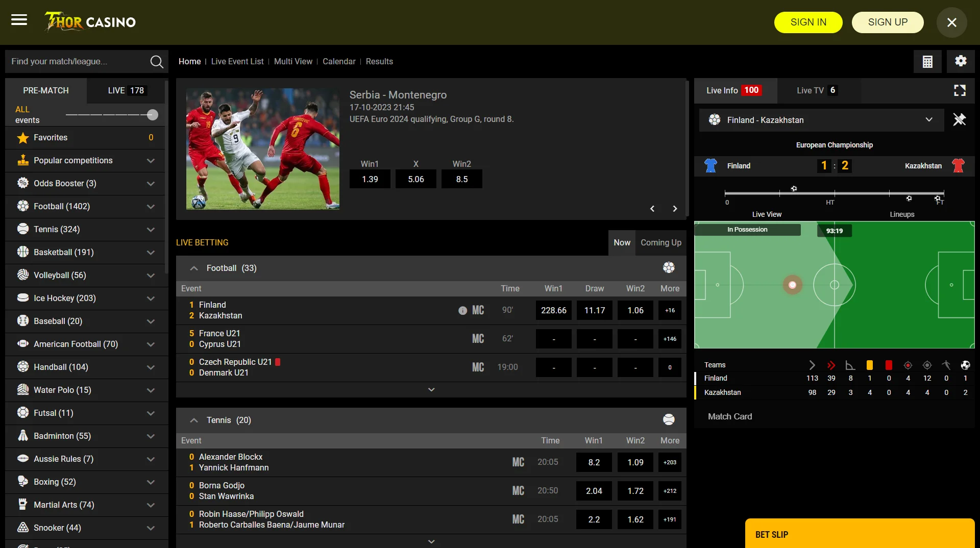Click football icon in Football section header

click(x=669, y=268)
